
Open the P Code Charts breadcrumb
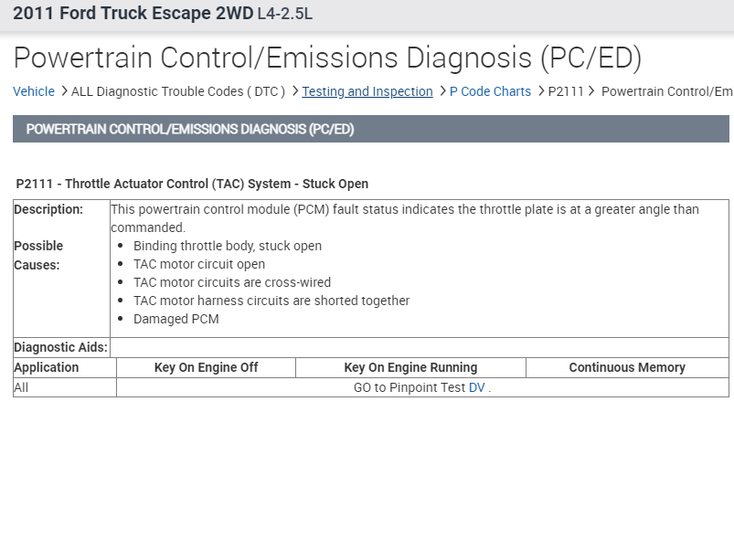click(490, 91)
